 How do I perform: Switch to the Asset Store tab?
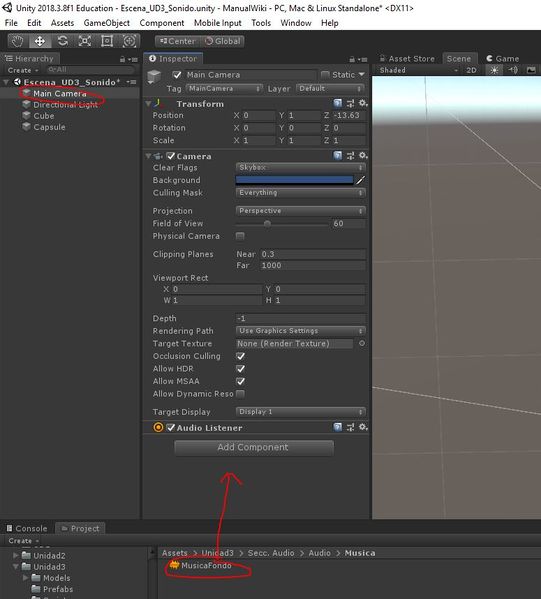click(407, 58)
